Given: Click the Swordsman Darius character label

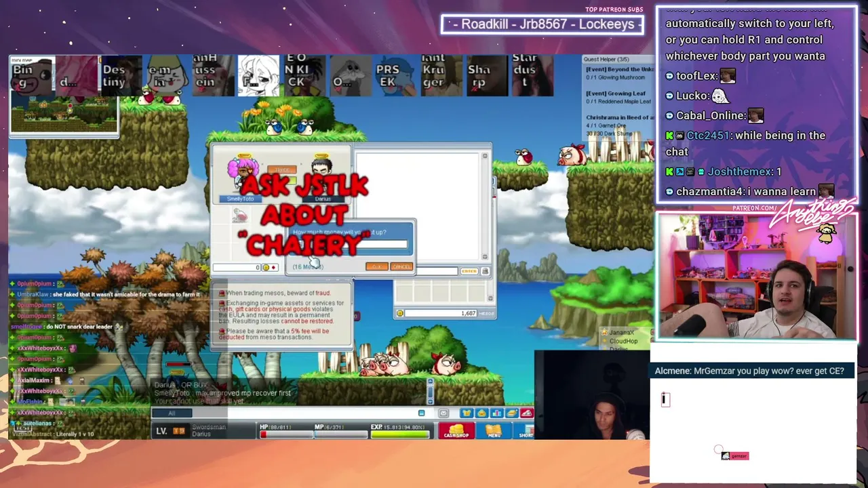Looking at the screenshot, I should 208,430.
